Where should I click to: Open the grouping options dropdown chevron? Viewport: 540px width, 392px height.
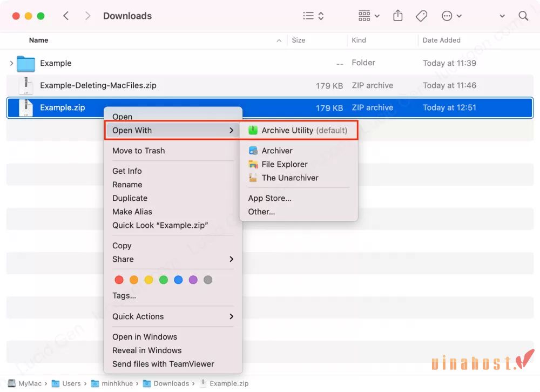(376, 16)
